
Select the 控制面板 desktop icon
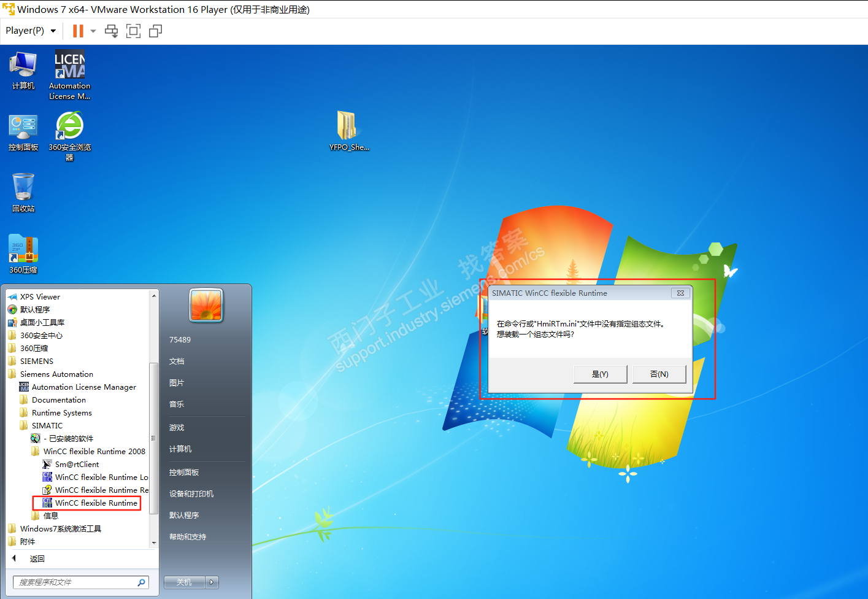tap(23, 133)
